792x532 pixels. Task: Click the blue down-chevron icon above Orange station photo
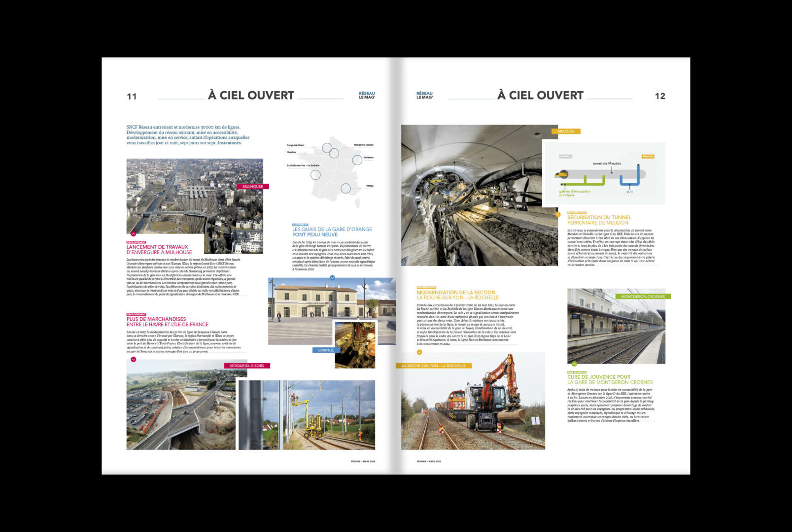332,278
